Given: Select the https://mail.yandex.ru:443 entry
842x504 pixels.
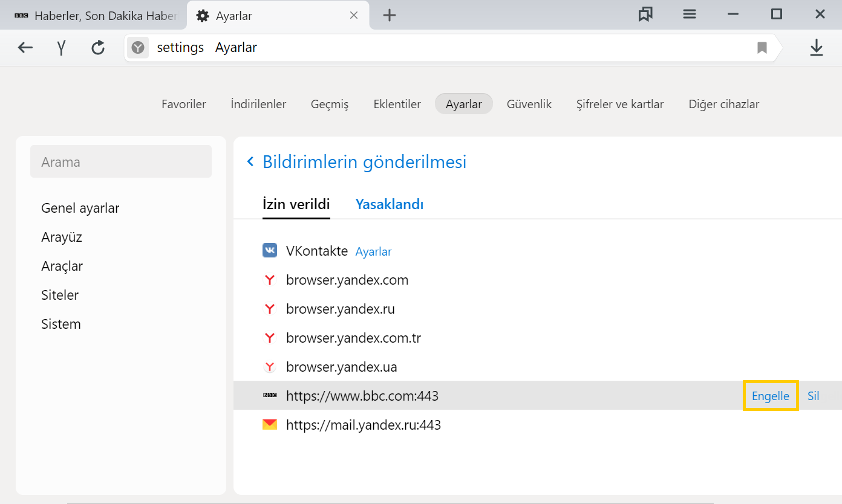Looking at the screenshot, I should [x=538, y=425].
